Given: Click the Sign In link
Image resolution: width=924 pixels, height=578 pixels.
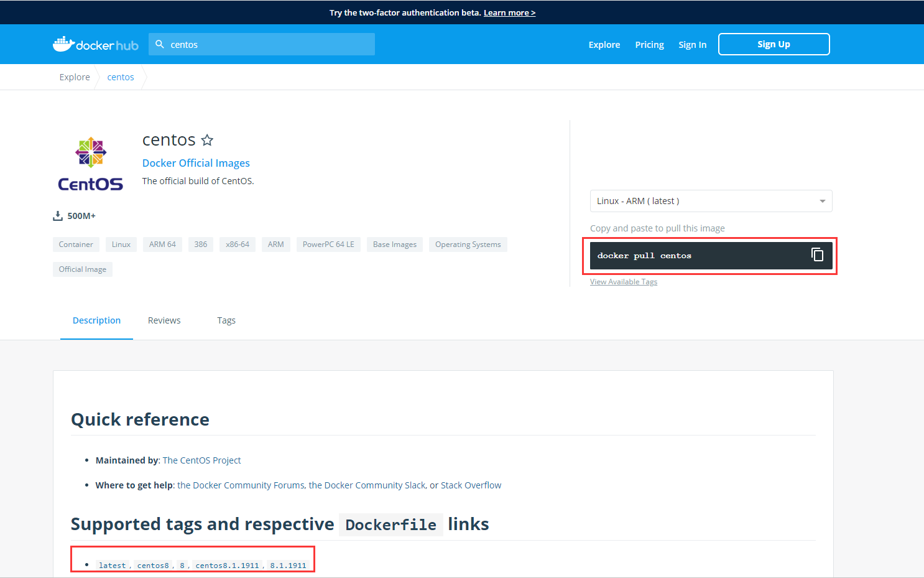Looking at the screenshot, I should (692, 44).
